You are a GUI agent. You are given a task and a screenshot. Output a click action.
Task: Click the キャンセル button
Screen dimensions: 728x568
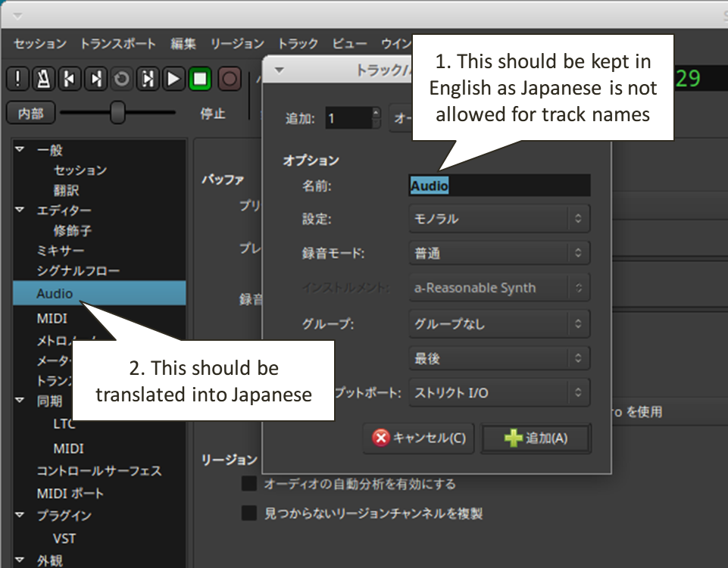coord(419,438)
